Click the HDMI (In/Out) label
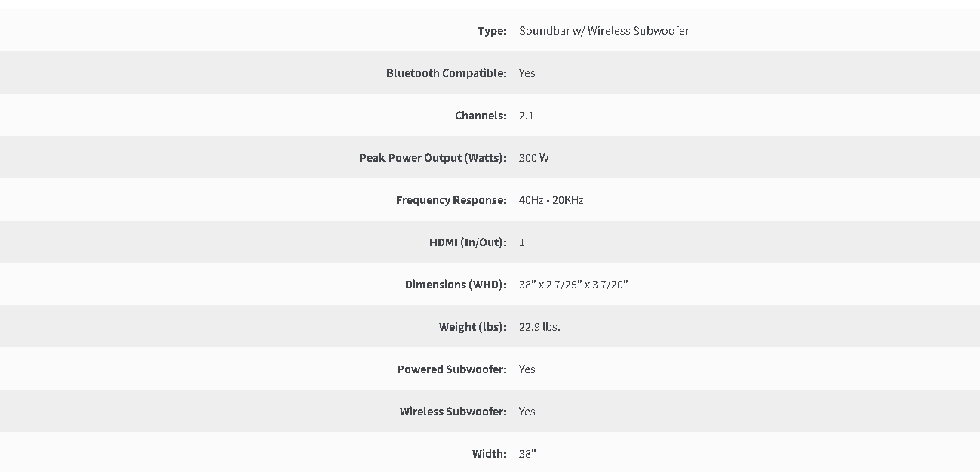The width and height of the screenshot is (980, 472). click(x=468, y=242)
